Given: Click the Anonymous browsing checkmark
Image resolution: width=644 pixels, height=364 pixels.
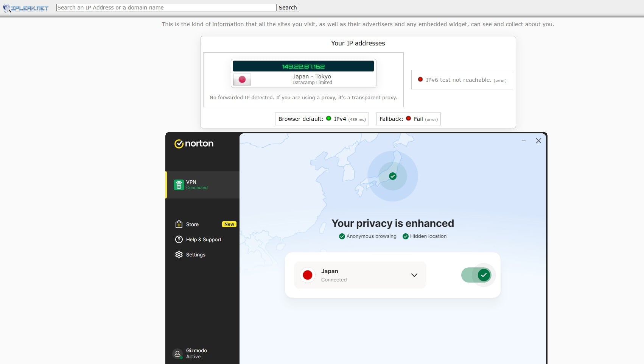Looking at the screenshot, I should (x=342, y=236).
